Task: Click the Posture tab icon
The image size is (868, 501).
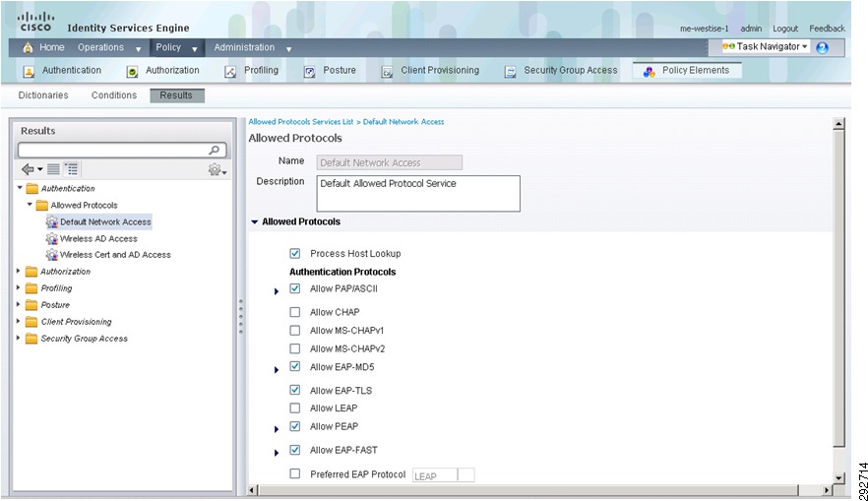Action: click(x=309, y=72)
